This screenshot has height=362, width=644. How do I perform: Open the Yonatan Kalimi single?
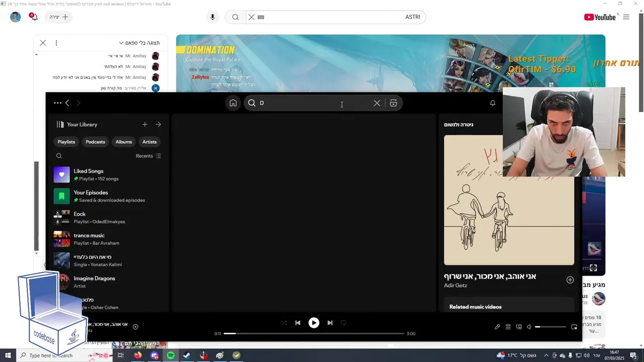point(108,260)
